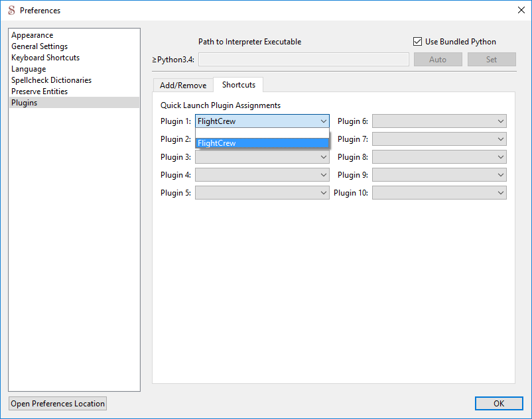The height and width of the screenshot is (419, 532).
Task: Open the Plugin 10 dropdown
Action: tap(438, 193)
